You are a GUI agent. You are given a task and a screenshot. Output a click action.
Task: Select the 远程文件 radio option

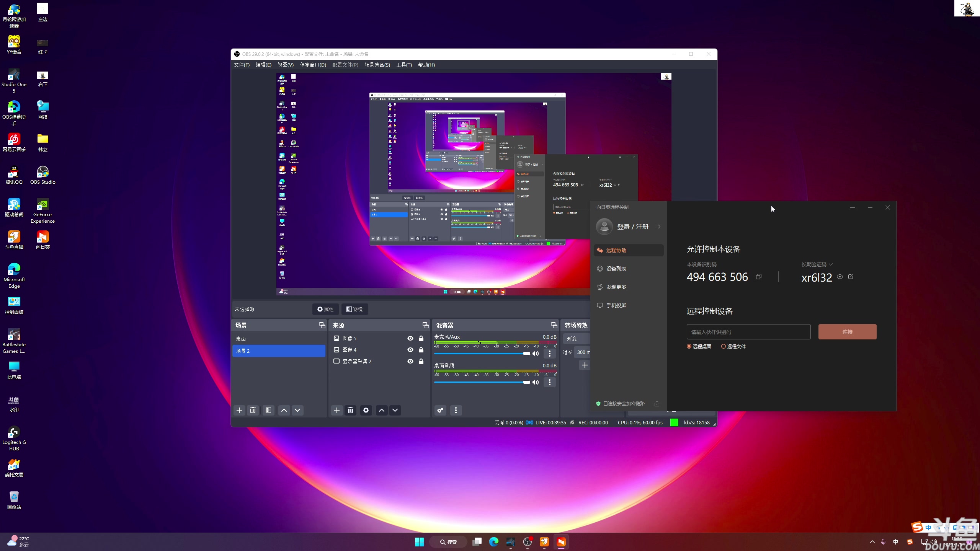[x=724, y=346]
